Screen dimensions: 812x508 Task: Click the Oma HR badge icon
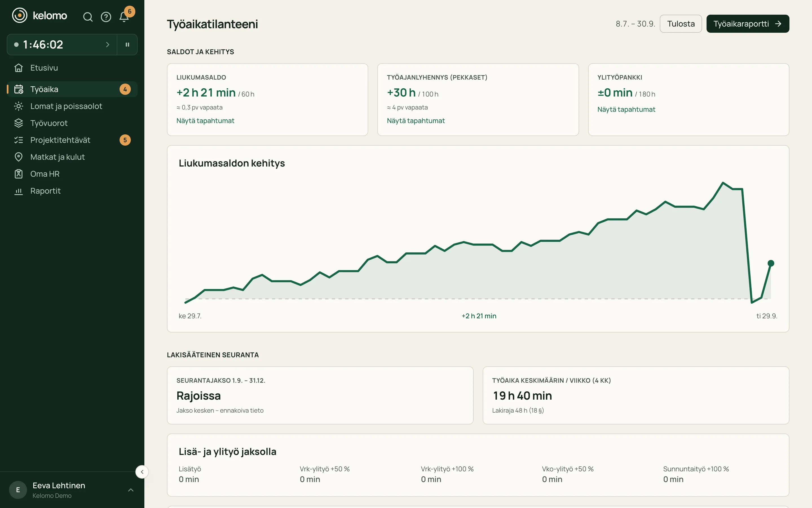[x=19, y=174]
